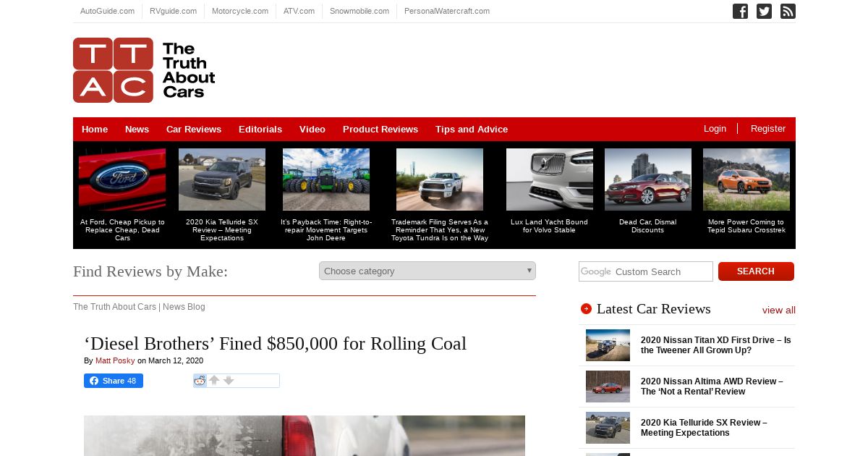Open the Motorcycle.com link
The height and width of the screenshot is (456, 868).
pyautogui.click(x=240, y=11)
